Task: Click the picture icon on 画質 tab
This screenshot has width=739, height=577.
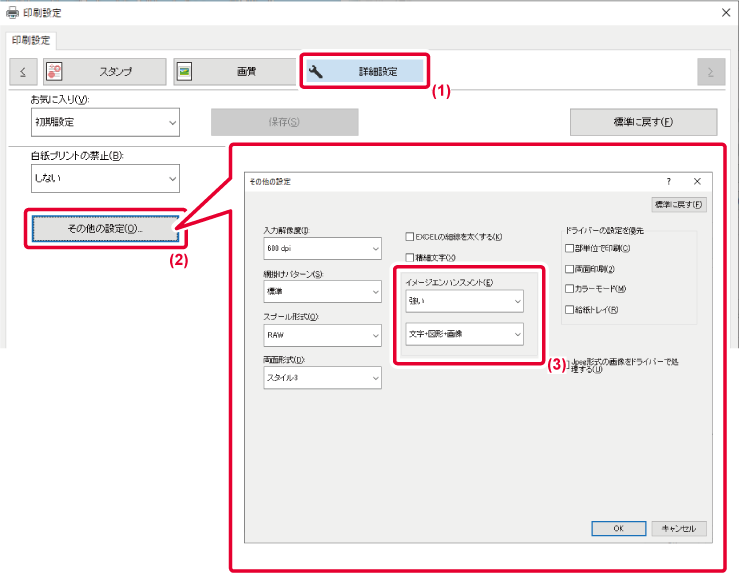Action: coord(184,72)
